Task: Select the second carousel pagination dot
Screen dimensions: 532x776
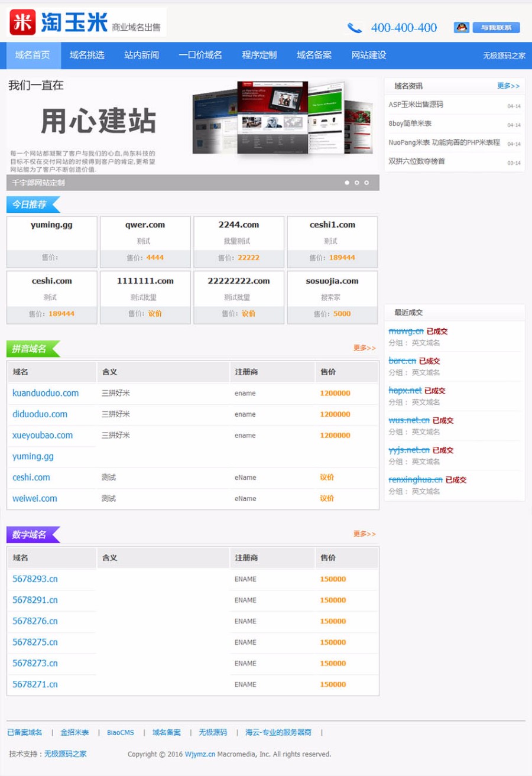Action: pos(357,183)
